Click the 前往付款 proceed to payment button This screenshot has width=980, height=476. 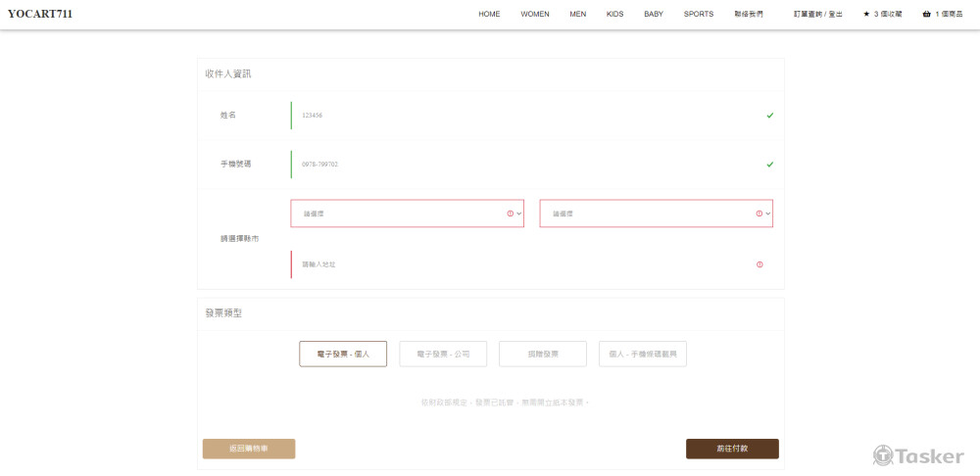[x=732, y=449]
